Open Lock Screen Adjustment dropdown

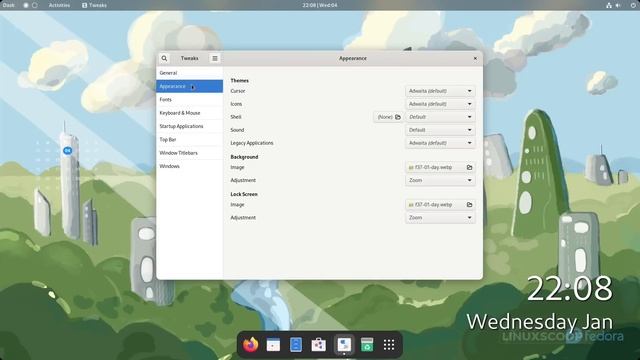440,218
